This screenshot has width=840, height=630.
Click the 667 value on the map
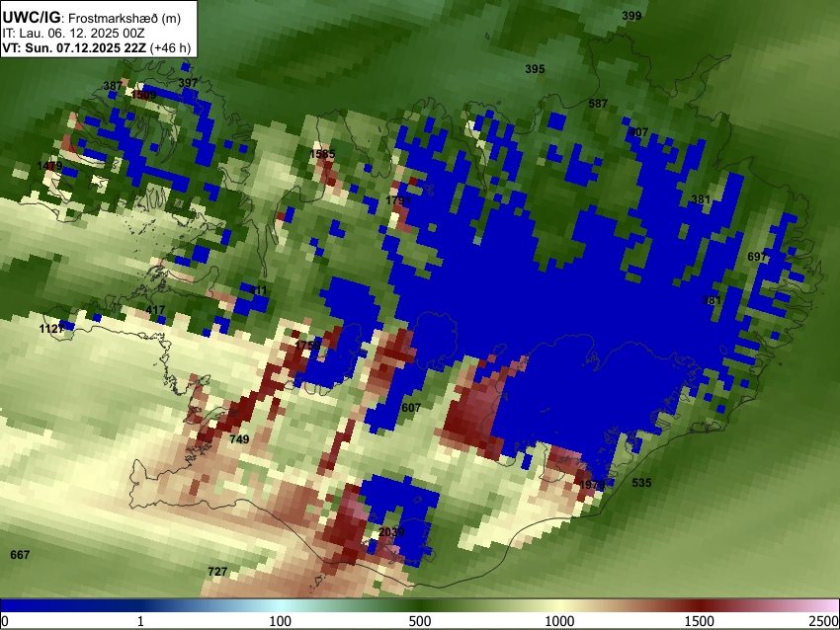click(x=20, y=555)
